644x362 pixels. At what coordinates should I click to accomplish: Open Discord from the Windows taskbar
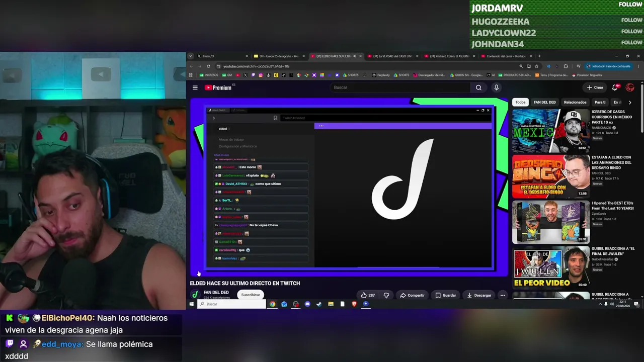[307, 304]
